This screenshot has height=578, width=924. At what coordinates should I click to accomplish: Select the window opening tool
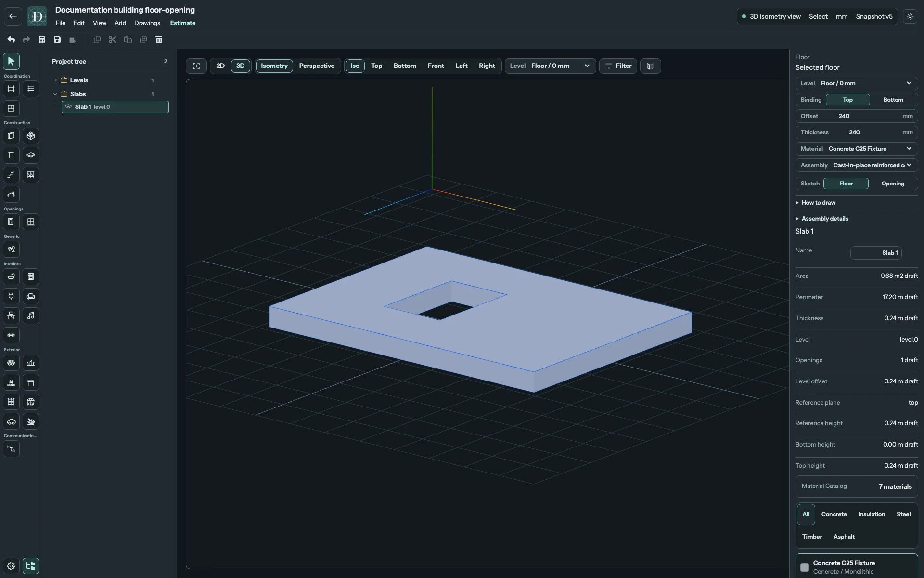(x=31, y=222)
